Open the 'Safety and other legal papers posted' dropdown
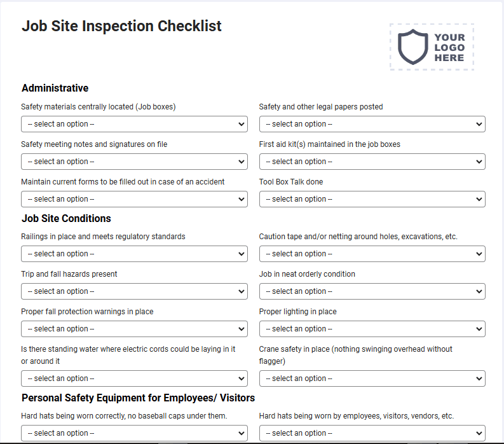504x444 pixels. point(372,124)
